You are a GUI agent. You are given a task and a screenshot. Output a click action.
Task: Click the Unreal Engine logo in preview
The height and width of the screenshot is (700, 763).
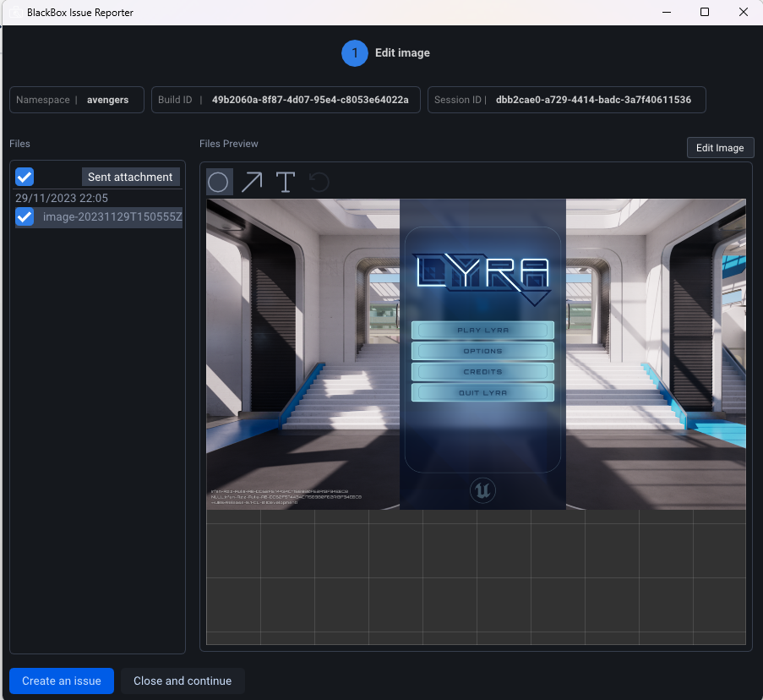[x=482, y=490]
